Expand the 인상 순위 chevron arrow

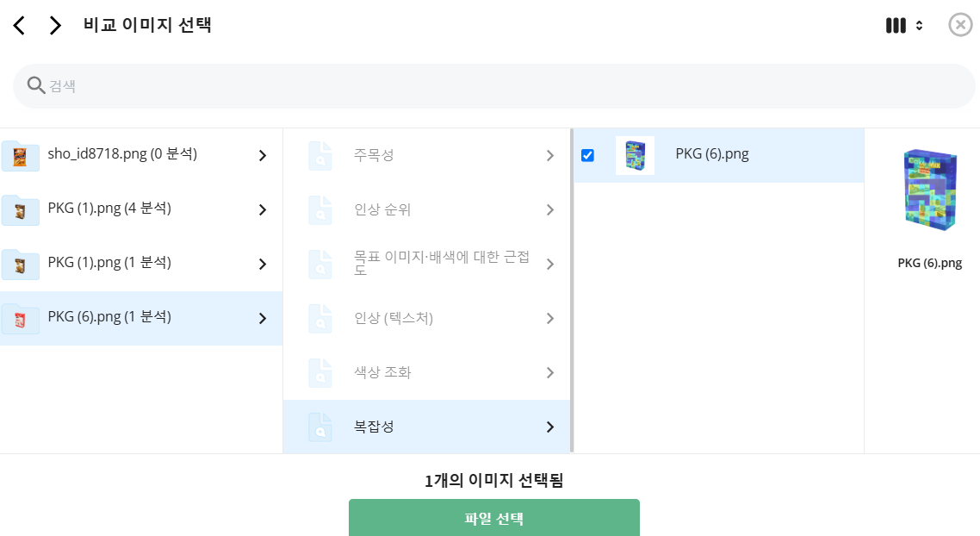coord(550,209)
